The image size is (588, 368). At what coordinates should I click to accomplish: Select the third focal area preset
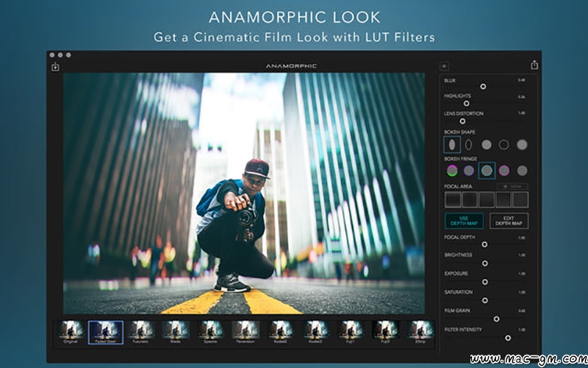pyautogui.click(x=487, y=199)
